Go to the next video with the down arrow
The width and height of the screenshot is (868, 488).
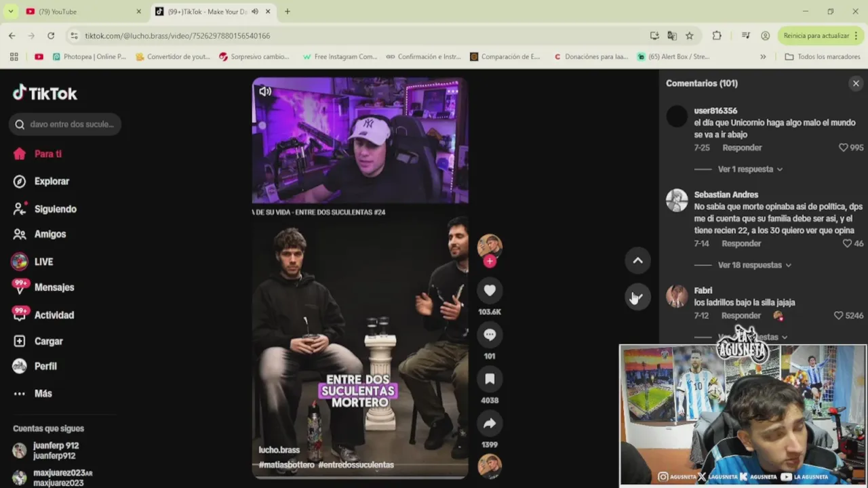[637, 297]
